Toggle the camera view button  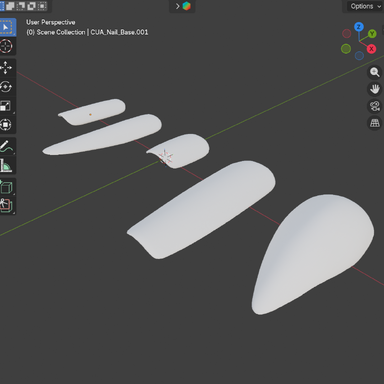coord(375,106)
